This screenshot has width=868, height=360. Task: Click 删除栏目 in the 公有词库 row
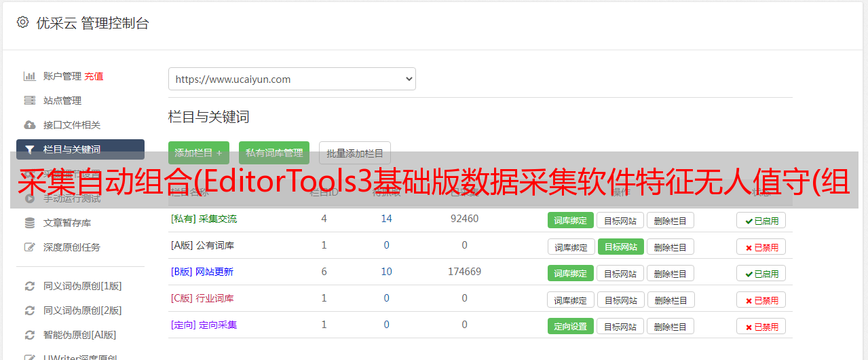click(x=671, y=247)
